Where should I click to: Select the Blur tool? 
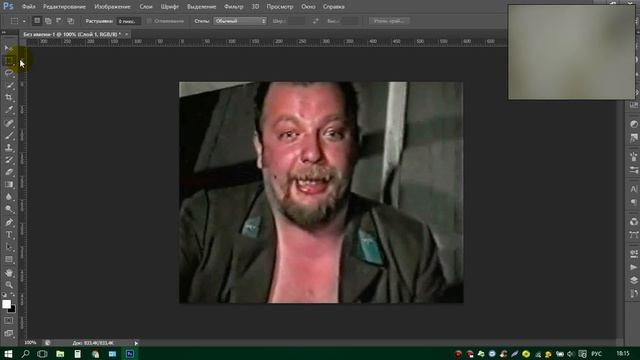(9, 197)
